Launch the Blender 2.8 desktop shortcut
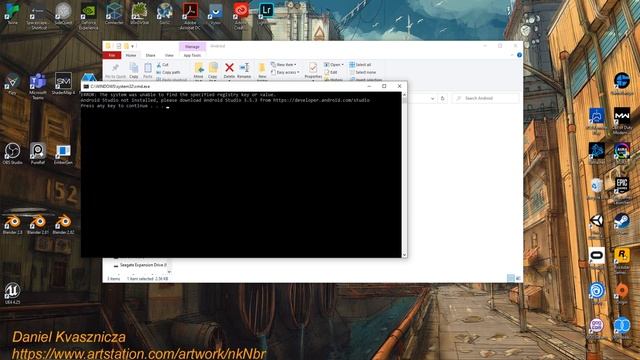The height and width of the screenshot is (360, 640). [x=12, y=224]
